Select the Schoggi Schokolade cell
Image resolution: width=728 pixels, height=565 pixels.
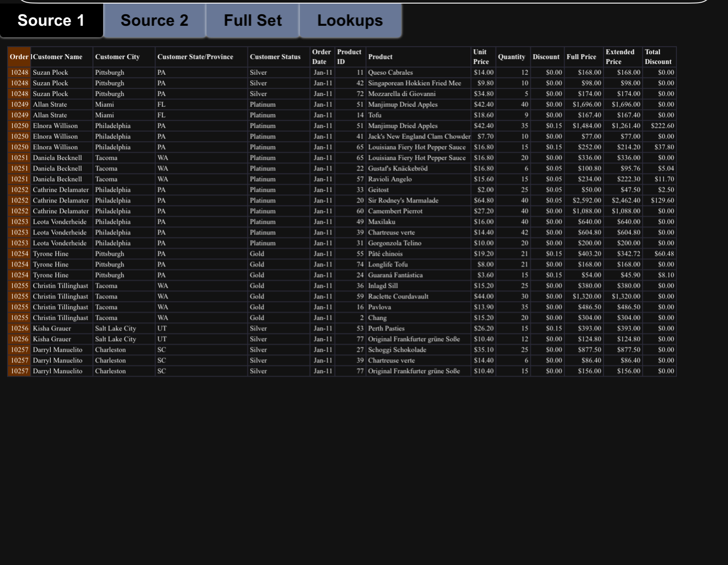pyautogui.click(x=418, y=350)
